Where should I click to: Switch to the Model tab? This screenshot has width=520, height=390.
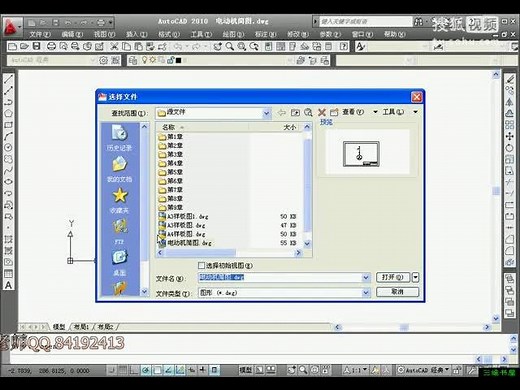59,327
